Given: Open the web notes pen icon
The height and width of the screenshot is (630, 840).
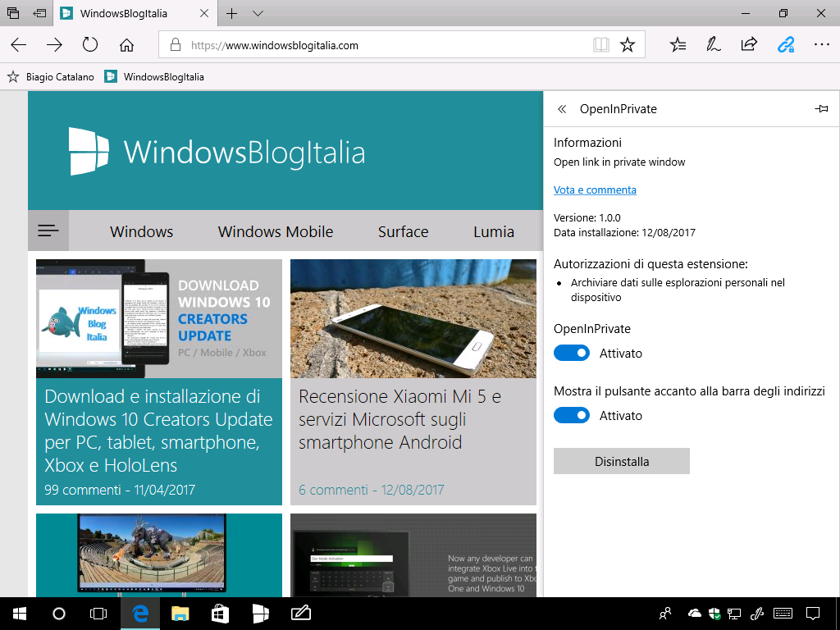Looking at the screenshot, I should [x=713, y=45].
